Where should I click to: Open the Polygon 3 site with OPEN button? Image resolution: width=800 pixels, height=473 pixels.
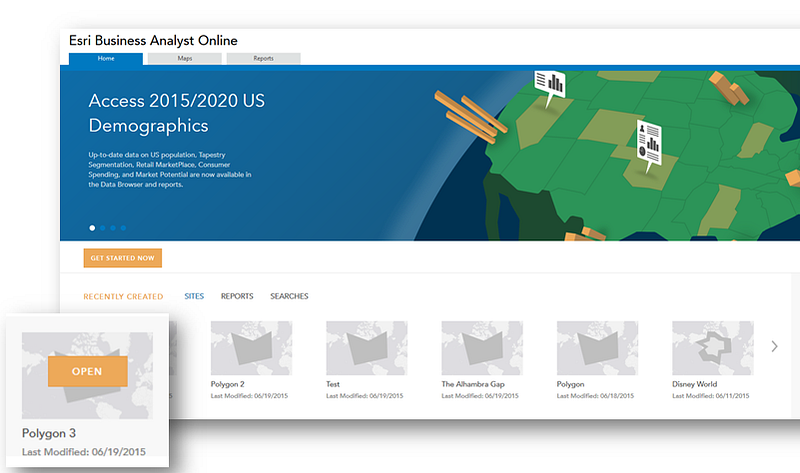(x=88, y=371)
